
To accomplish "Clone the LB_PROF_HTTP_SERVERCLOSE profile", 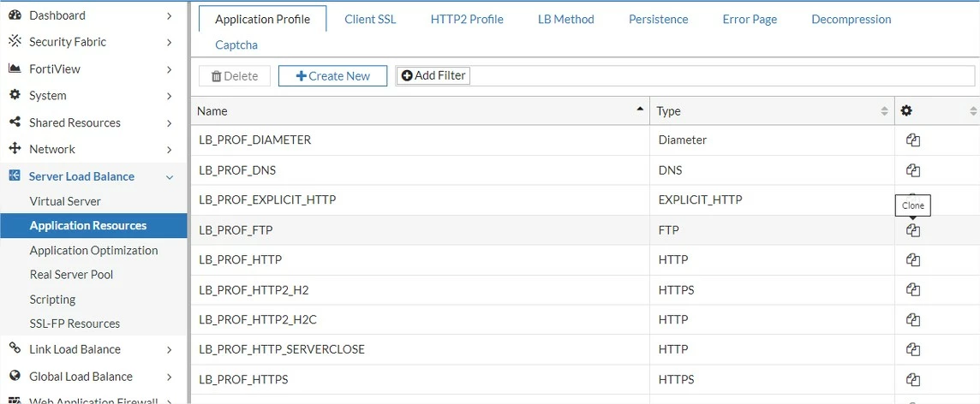I will click(x=913, y=350).
